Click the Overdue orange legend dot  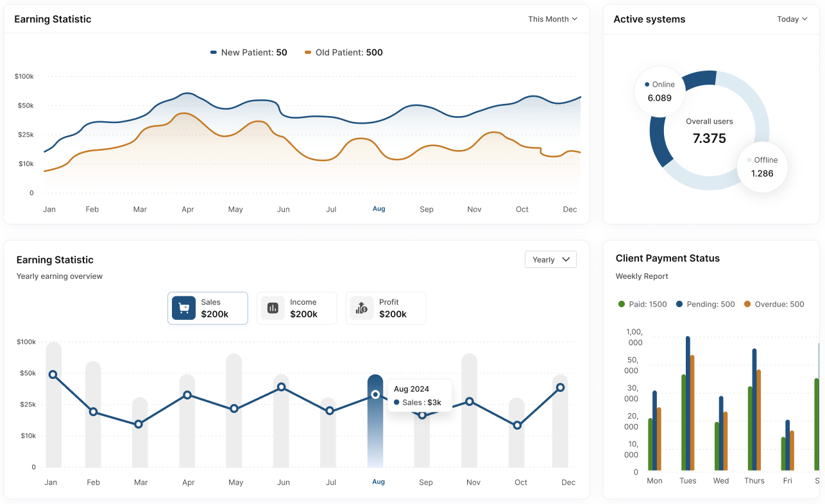[747, 305]
